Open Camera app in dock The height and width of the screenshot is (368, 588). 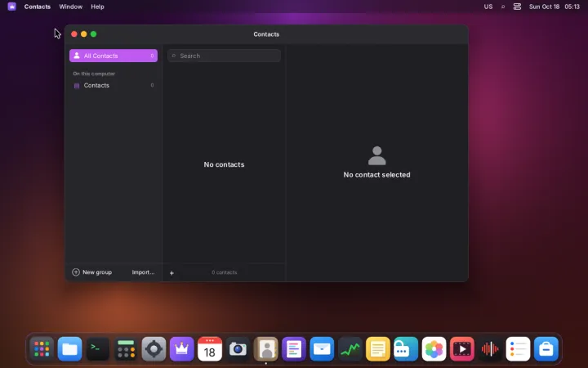click(238, 349)
